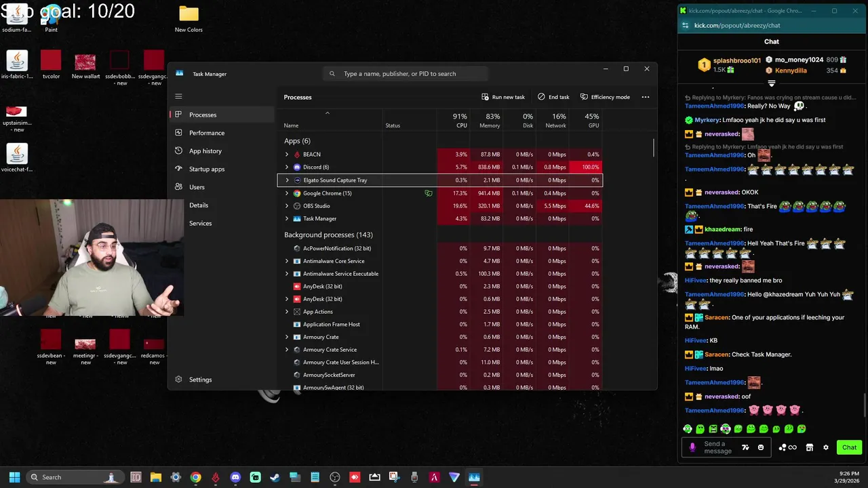Screen dimensions: 868x488
Task: Open 7TV emote menu in chat
Action: coord(745,447)
